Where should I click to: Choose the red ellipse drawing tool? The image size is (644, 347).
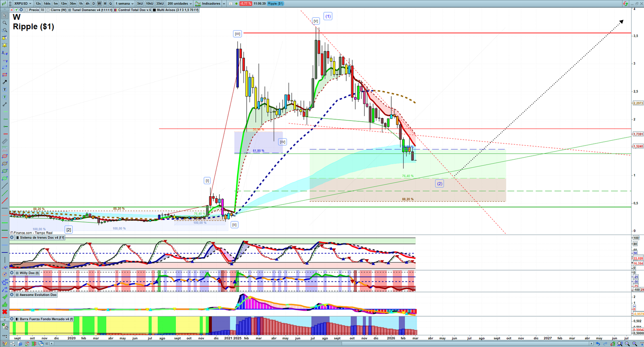(4, 156)
